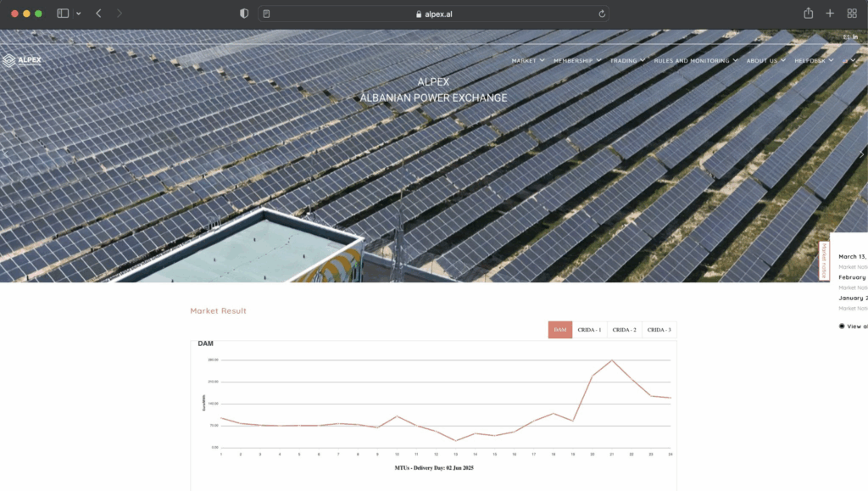Click the DAM price low at MTU 13
The height and width of the screenshot is (491, 868).
(455, 441)
